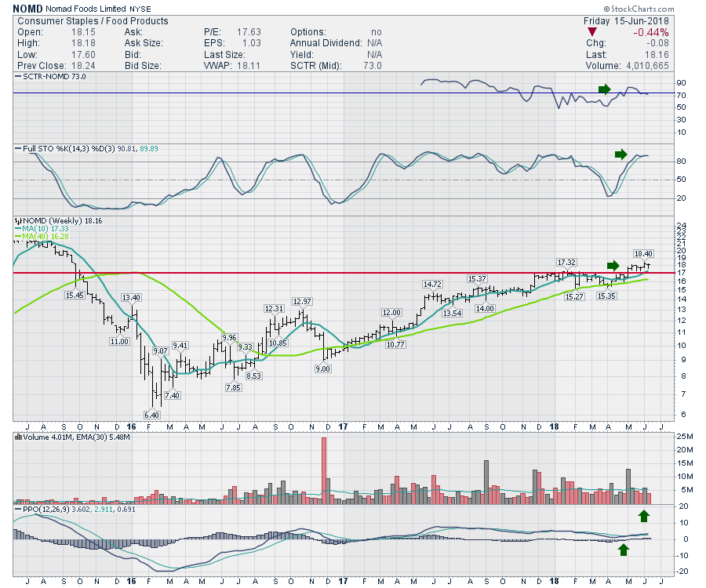Screen dimensions: 706x588
Task: Click the 14.00 price label
Action: (486, 309)
